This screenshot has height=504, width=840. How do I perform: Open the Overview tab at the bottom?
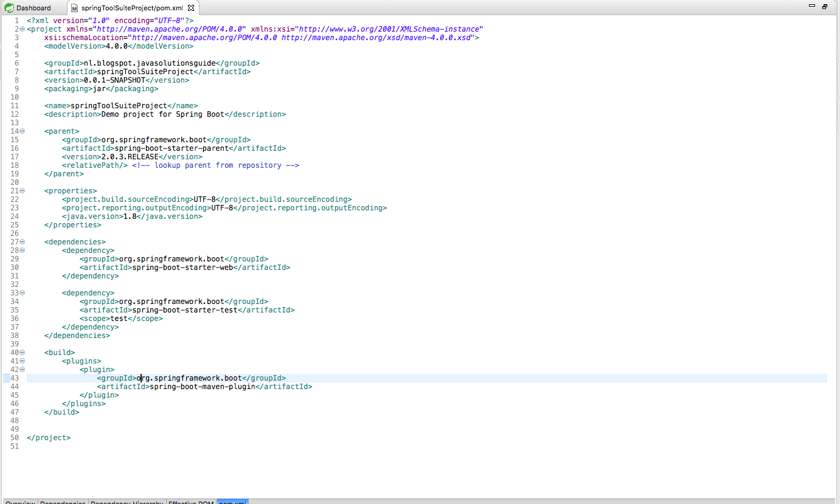pos(20,502)
